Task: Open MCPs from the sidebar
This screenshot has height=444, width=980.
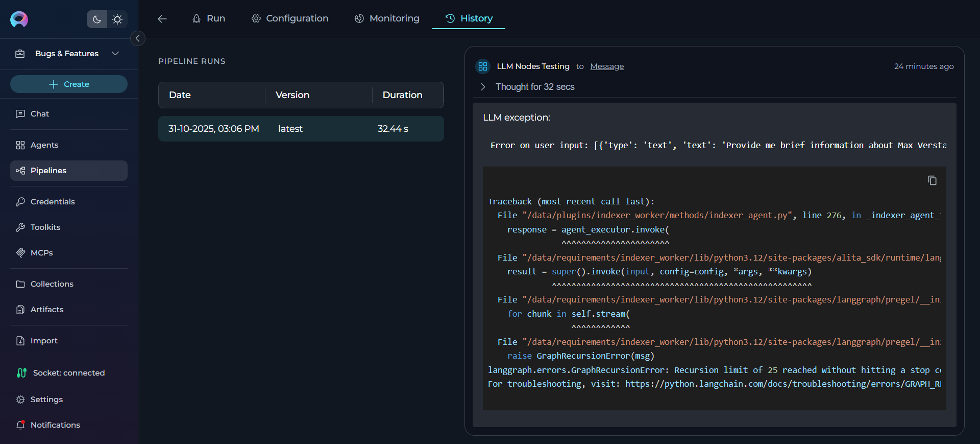Action: 41,253
